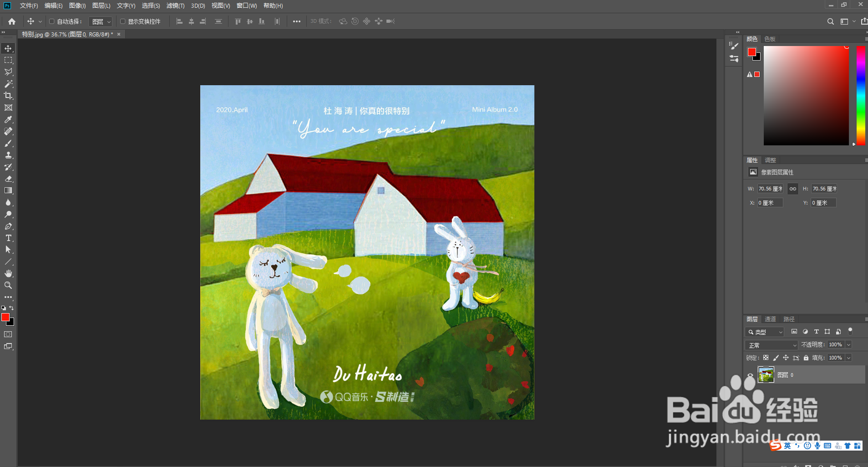Select the Clone Stamp tool
868x467 pixels.
(x=8, y=155)
